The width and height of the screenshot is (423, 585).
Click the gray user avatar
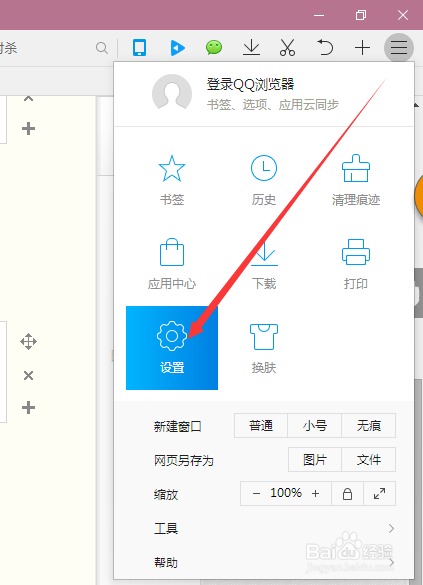172,93
